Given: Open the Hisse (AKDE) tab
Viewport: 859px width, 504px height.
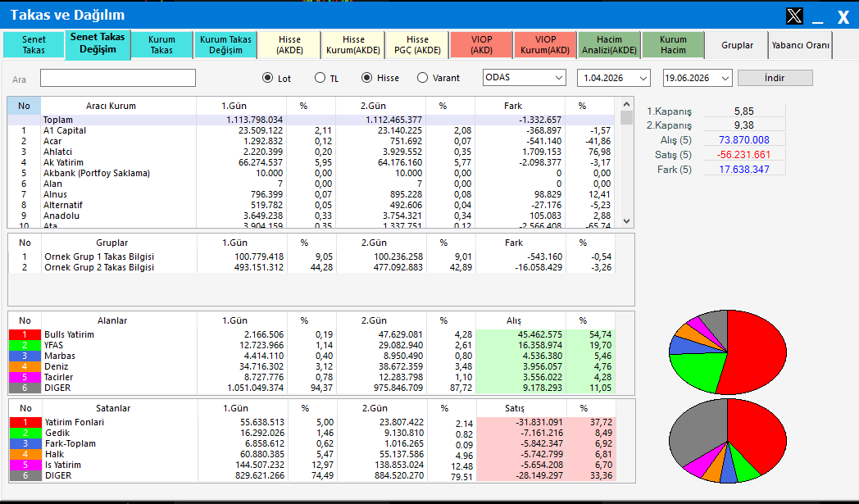Looking at the screenshot, I should coord(289,44).
